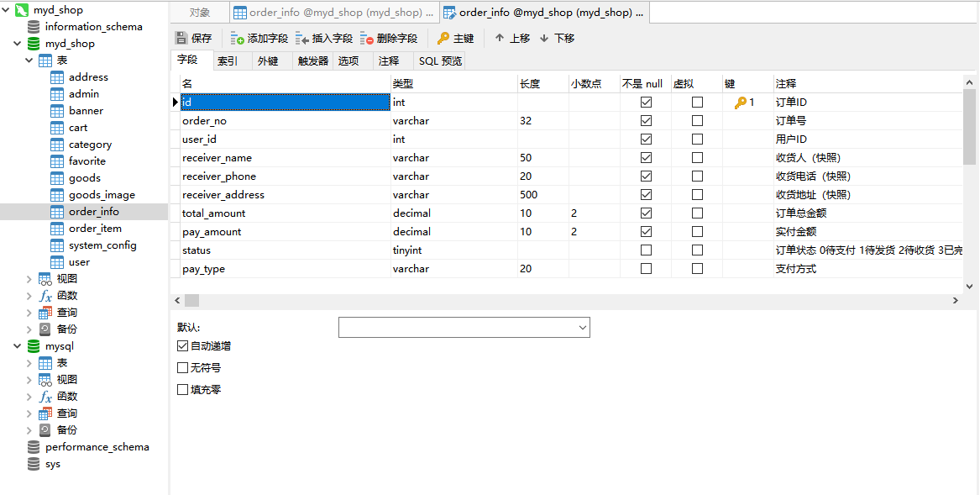Select order_info in the table tree

tap(94, 212)
